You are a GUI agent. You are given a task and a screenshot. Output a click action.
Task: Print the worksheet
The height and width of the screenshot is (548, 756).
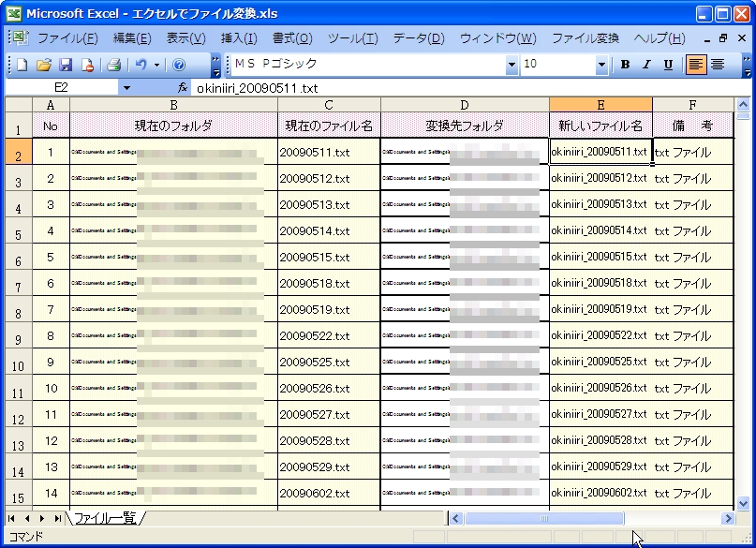[114, 65]
